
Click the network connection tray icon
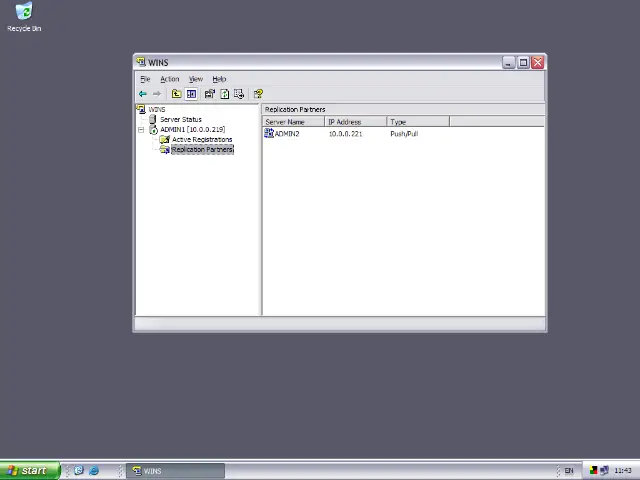pos(604,471)
